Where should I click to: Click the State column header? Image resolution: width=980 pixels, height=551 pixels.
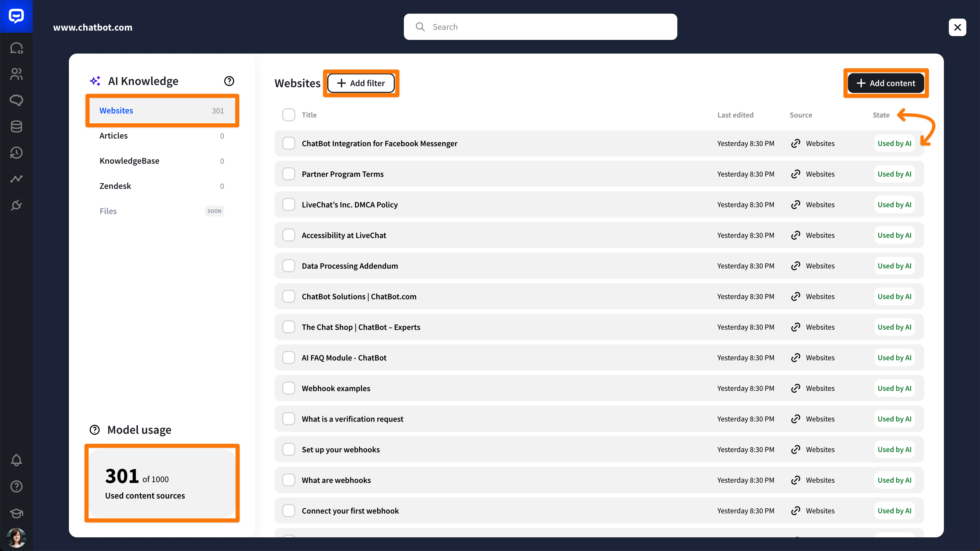pos(881,115)
